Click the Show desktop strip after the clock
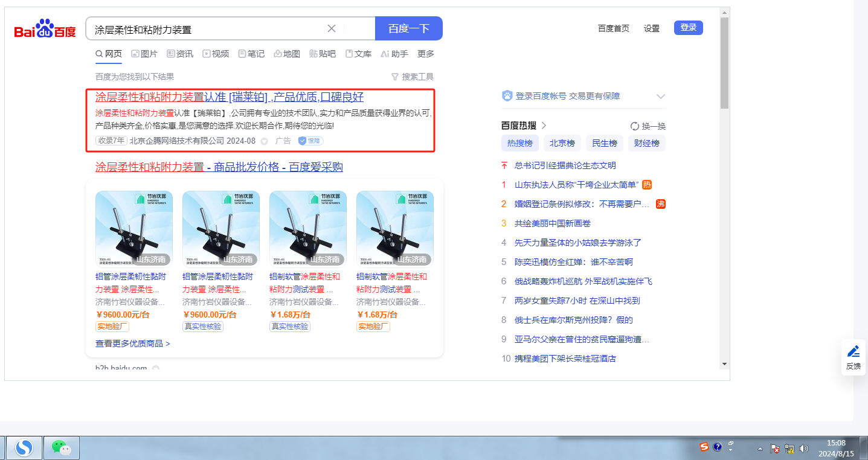Viewport: 868px width, 460px height. [x=864, y=447]
